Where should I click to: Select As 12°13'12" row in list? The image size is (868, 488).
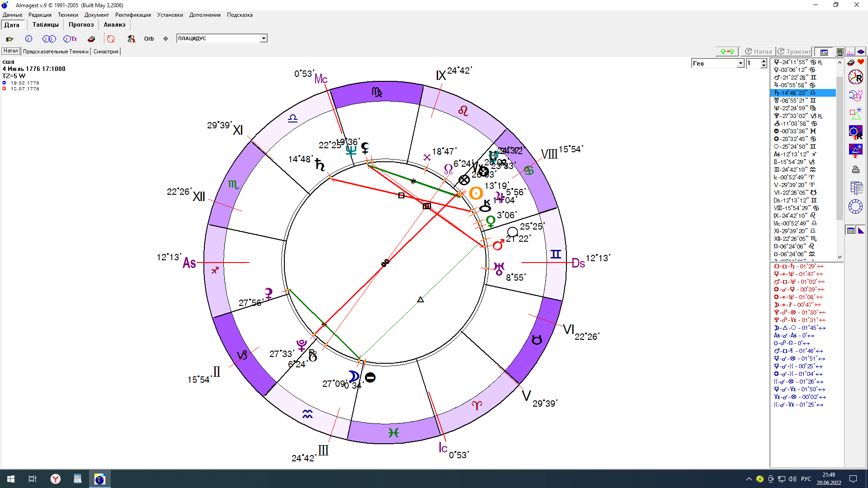(803, 154)
